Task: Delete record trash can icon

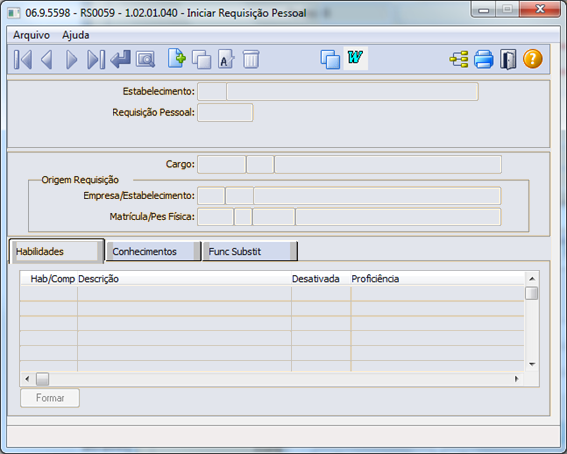Action: click(x=251, y=59)
